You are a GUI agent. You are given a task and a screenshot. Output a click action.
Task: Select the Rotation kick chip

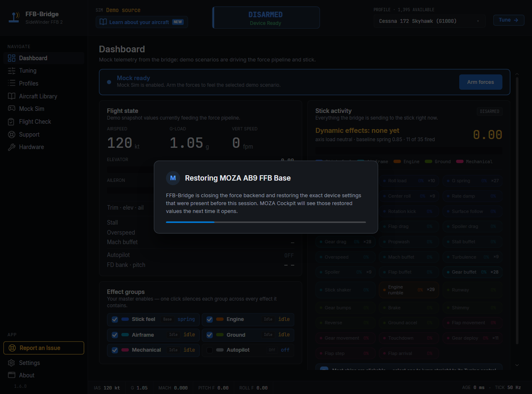tap(409, 211)
